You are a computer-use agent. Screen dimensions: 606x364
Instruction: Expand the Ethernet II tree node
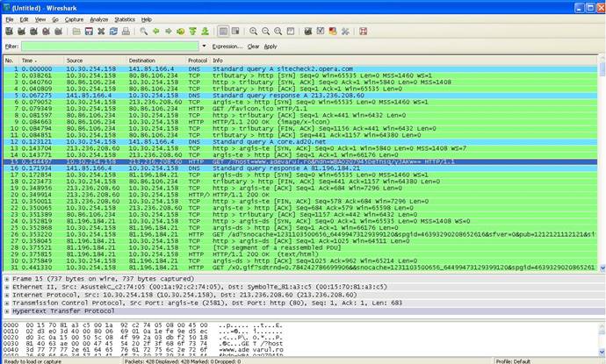point(7,287)
